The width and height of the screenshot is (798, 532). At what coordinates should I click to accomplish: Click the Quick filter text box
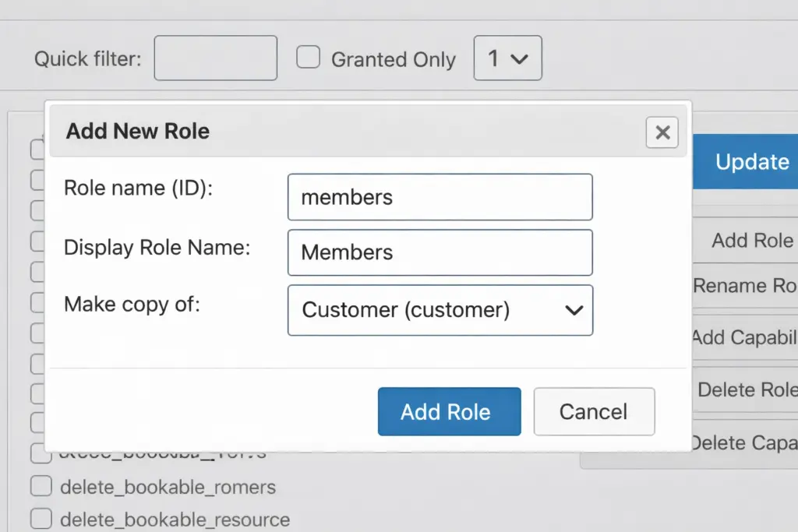coord(216,58)
